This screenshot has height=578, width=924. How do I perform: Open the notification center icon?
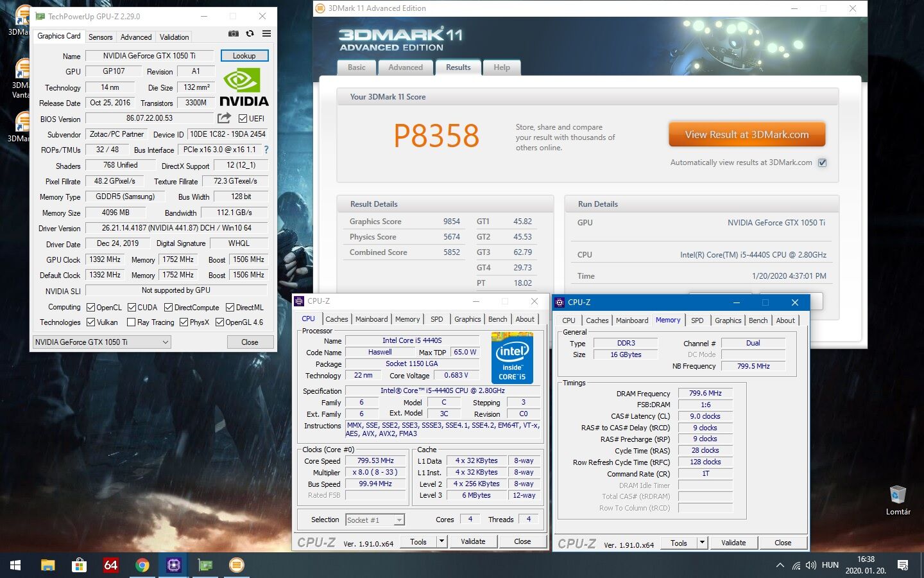[x=903, y=565]
